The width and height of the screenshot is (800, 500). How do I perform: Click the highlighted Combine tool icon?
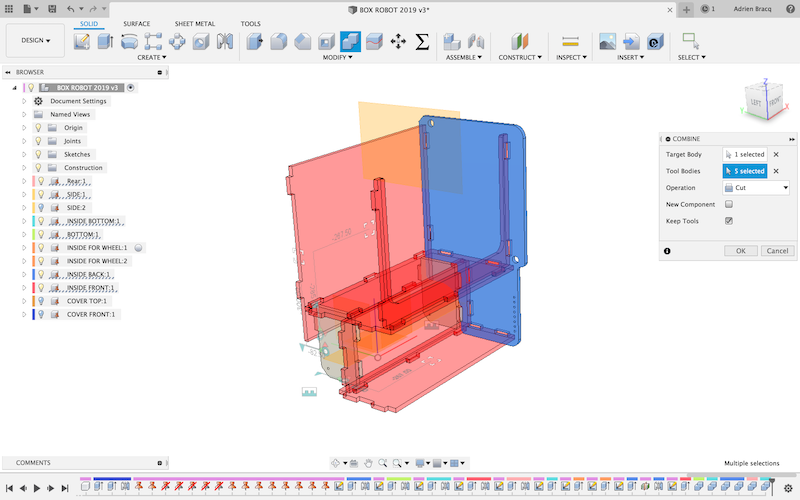pyautogui.click(x=350, y=41)
